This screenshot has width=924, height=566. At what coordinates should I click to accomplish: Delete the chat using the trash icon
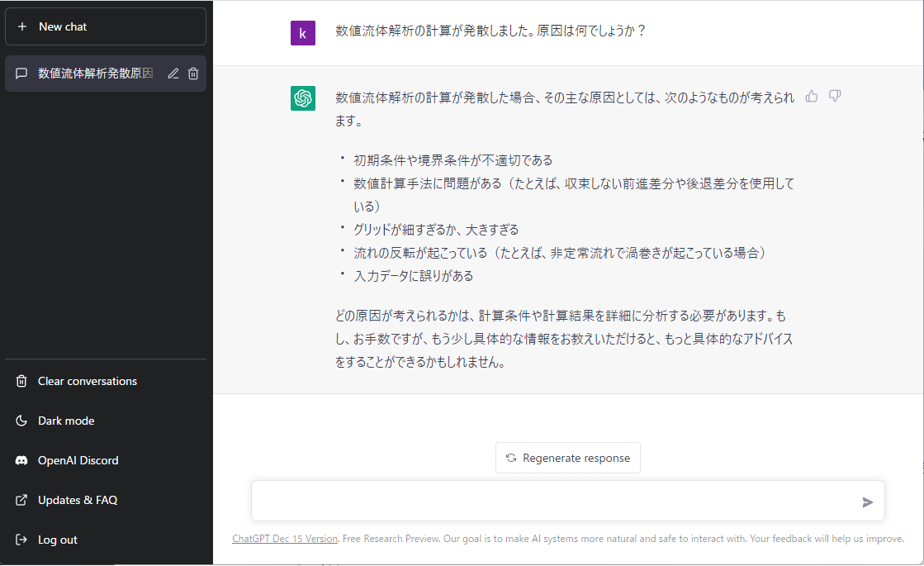193,74
